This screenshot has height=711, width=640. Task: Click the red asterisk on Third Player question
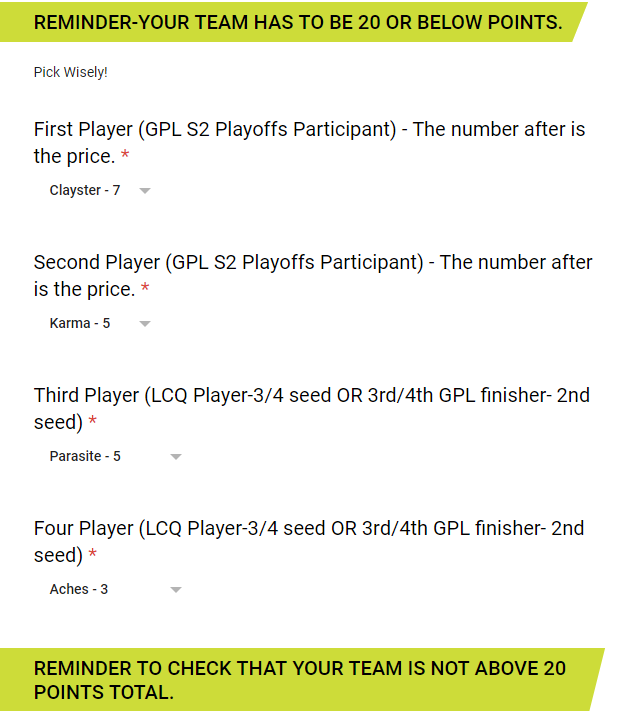point(93,420)
